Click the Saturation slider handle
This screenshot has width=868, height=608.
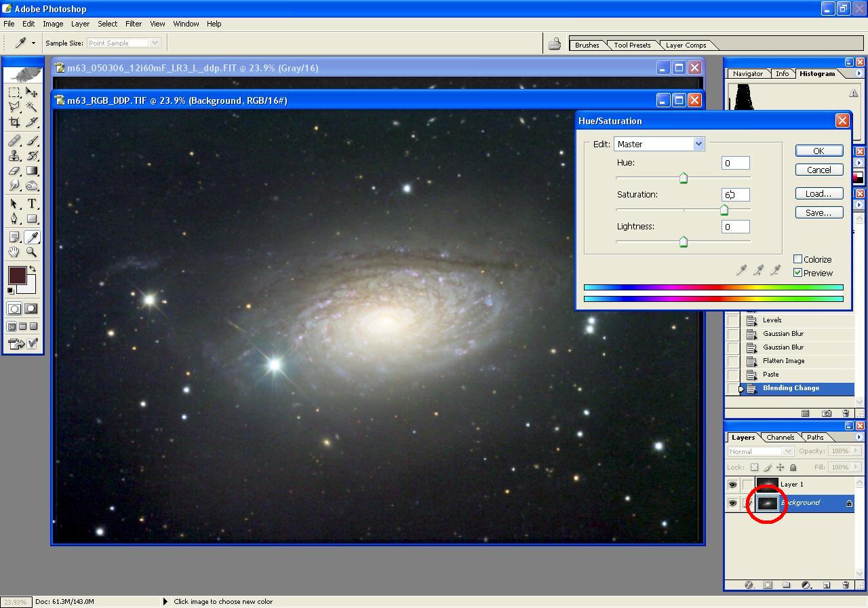pyautogui.click(x=724, y=210)
